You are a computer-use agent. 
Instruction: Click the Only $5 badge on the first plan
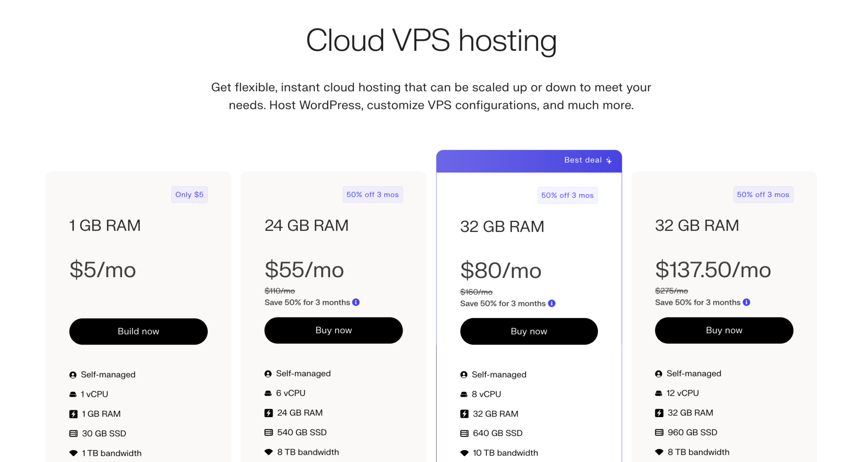(189, 195)
